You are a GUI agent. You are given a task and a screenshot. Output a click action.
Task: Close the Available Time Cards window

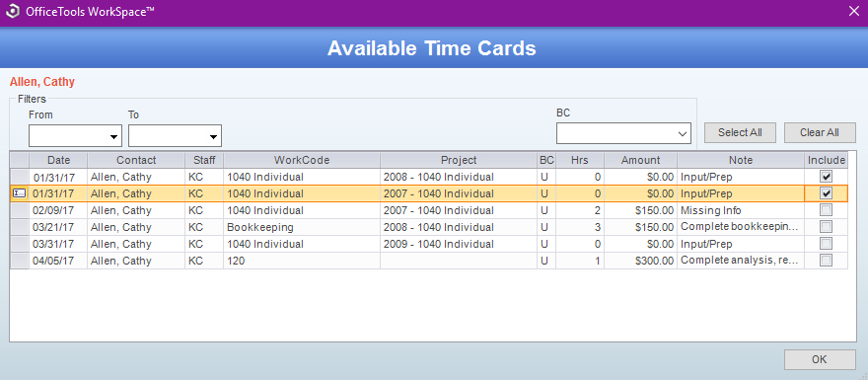854,11
